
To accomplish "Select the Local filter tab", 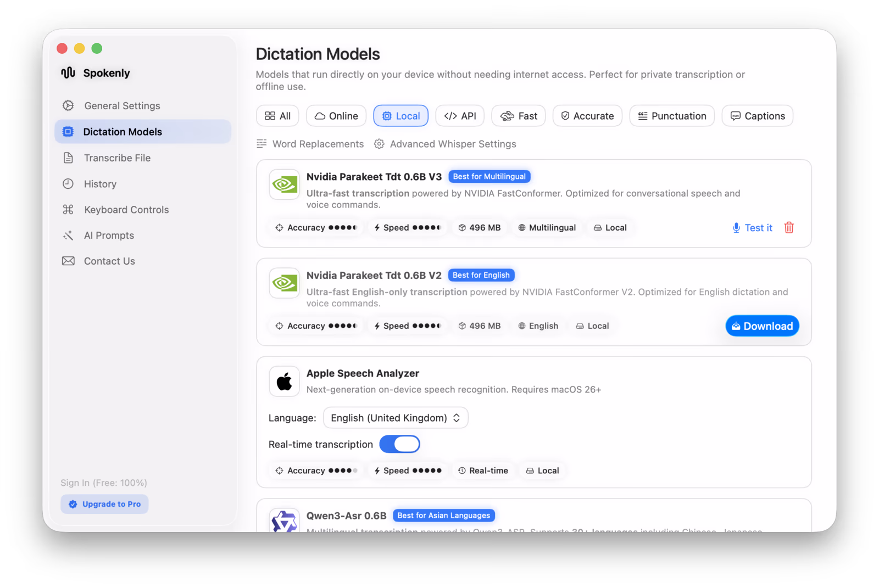I will point(401,116).
